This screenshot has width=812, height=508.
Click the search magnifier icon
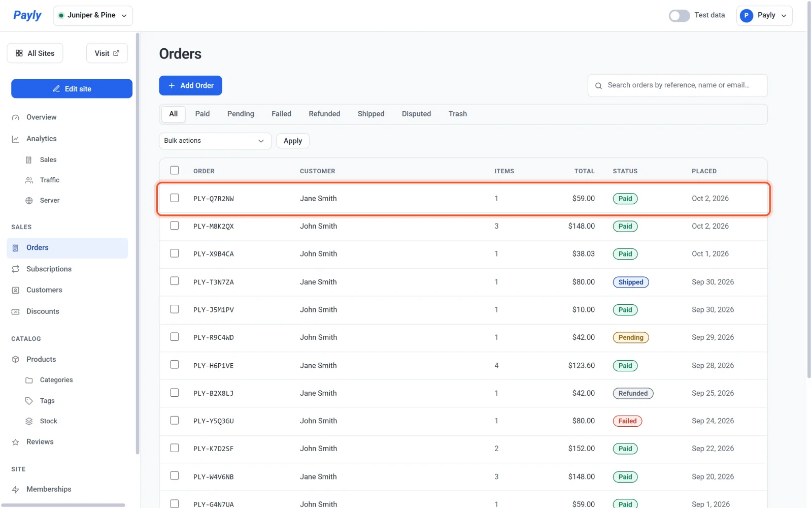(598, 85)
